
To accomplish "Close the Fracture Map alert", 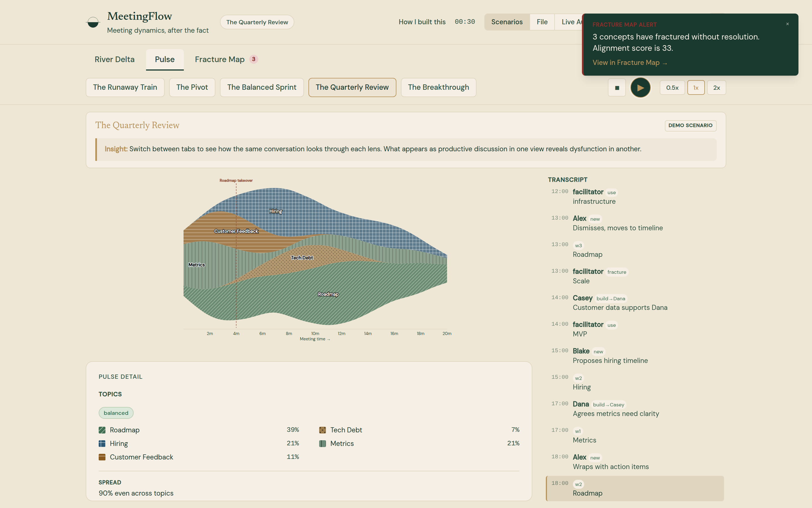I will (x=787, y=24).
